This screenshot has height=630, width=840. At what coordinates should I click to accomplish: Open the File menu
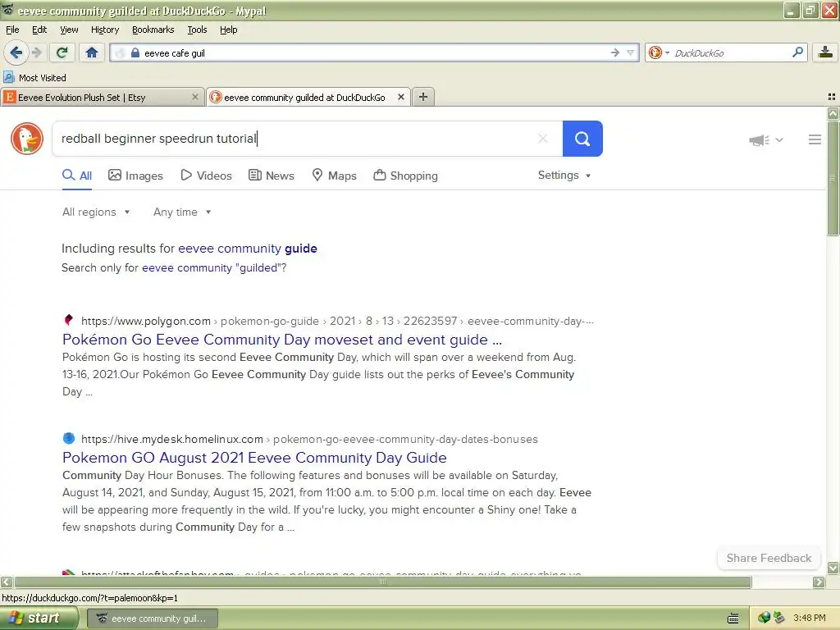(x=12, y=30)
